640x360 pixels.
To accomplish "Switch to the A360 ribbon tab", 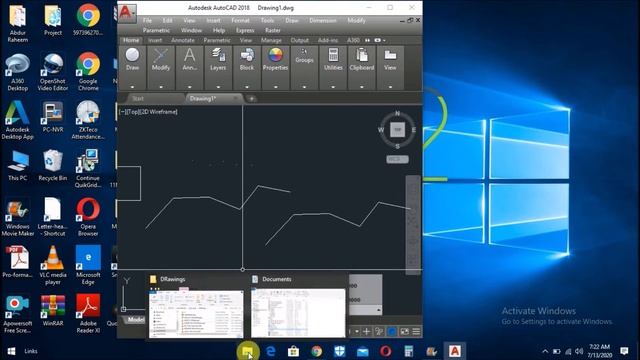I will click(x=353, y=40).
